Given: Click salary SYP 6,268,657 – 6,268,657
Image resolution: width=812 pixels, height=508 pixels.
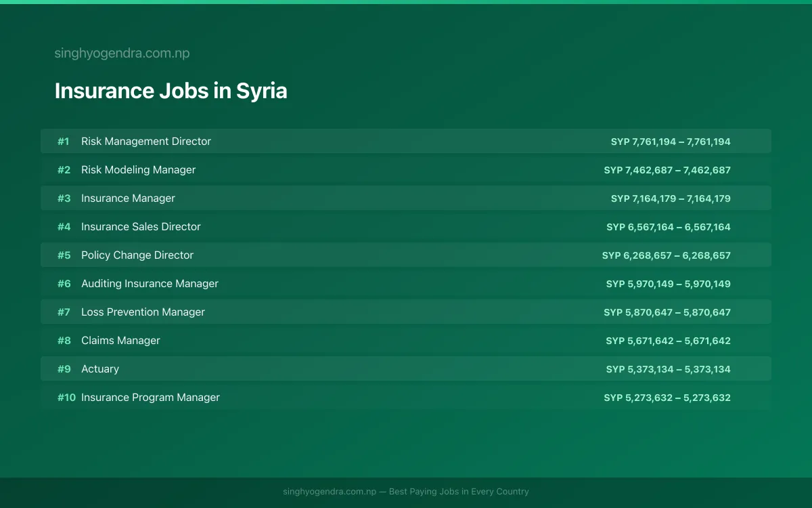Looking at the screenshot, I should 667,255.
